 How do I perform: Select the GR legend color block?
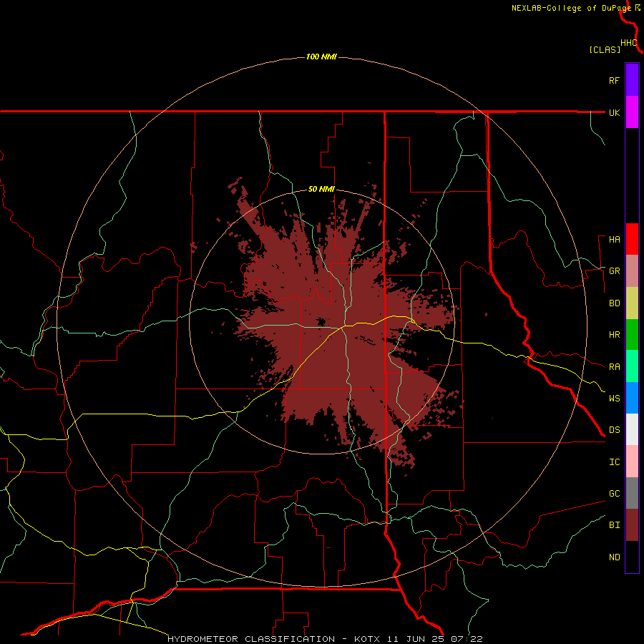point(632,270)
